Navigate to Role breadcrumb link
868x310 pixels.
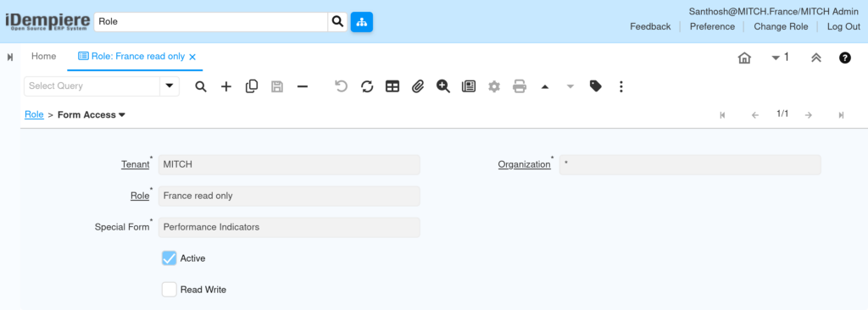click(34, 115)
